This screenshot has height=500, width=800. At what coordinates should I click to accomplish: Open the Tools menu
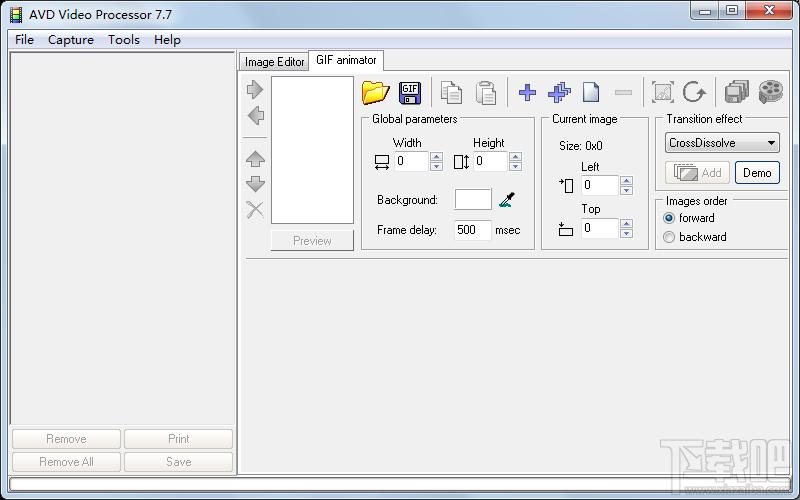pyautogui.click(x=124, y=40)
